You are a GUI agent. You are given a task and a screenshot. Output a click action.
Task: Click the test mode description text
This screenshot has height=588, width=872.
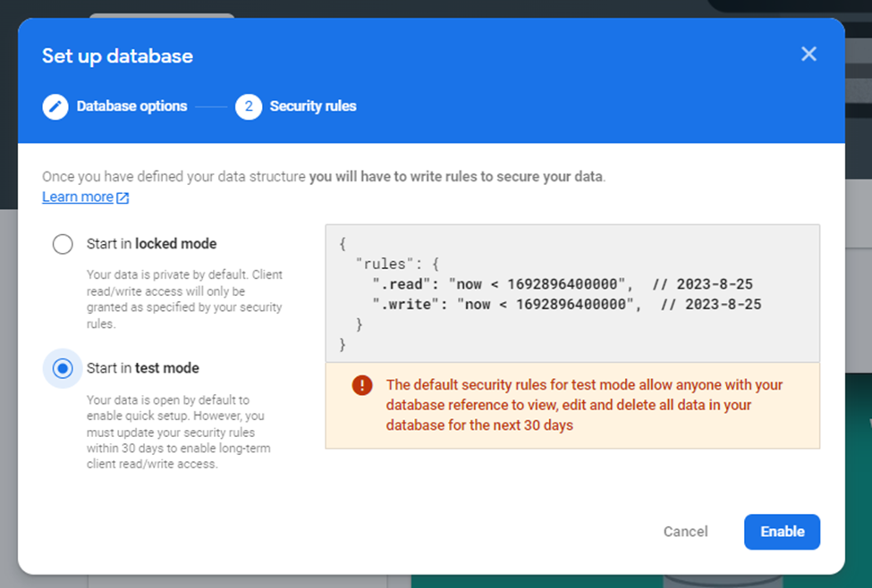179,432
